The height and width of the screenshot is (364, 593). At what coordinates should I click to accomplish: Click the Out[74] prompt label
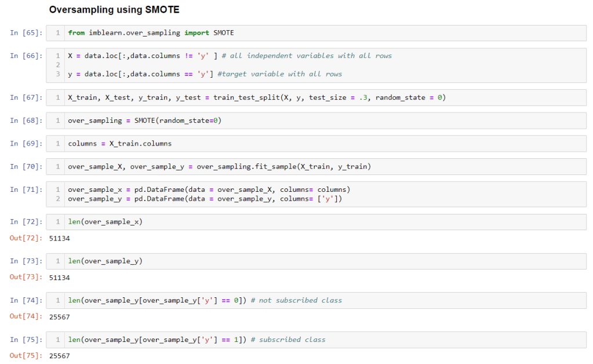click(26, 317)
